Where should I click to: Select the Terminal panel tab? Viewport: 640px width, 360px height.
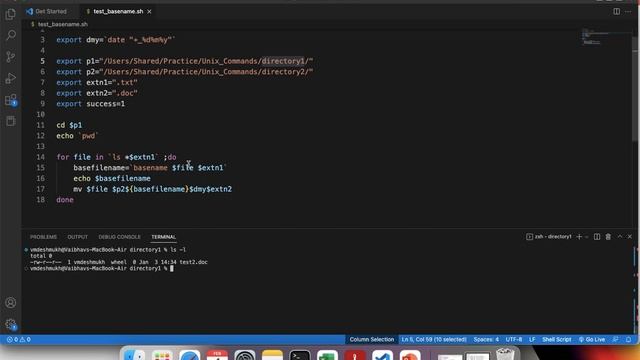[163, 237]
